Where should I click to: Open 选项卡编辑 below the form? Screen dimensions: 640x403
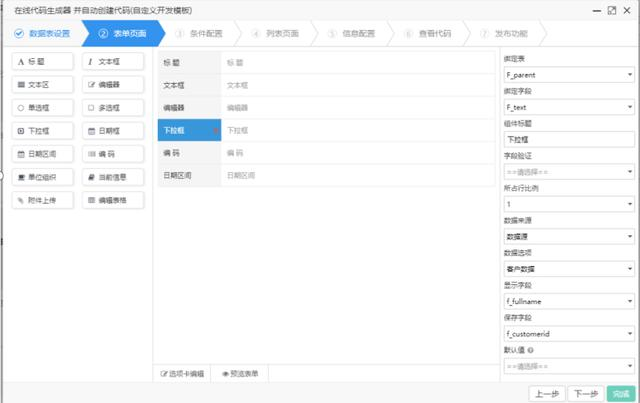(182, 374)
